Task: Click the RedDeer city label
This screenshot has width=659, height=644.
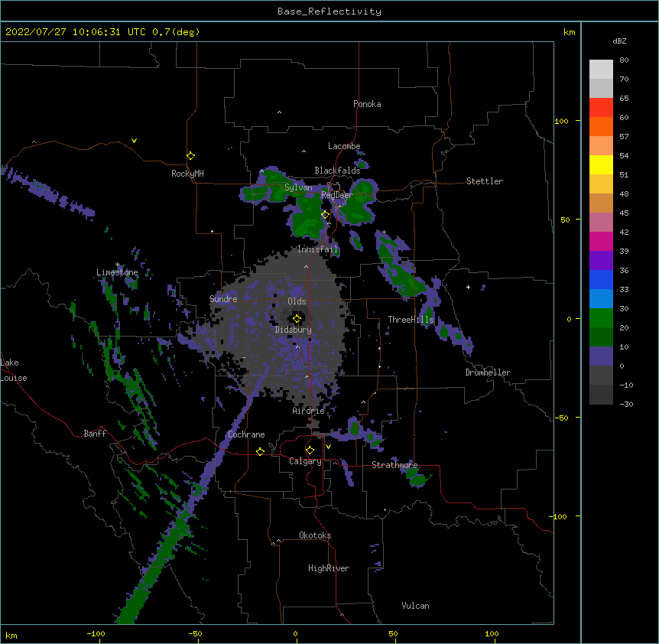Action: (337, 195)
